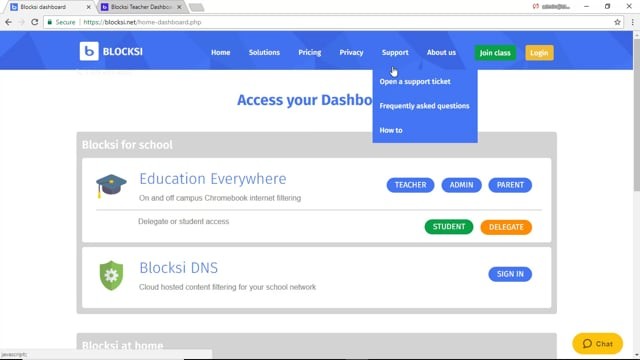This screenshot has height=360, width=640.
Task: Click the green shield Blocksi DNS icon
Action: (x=111, y=276)
